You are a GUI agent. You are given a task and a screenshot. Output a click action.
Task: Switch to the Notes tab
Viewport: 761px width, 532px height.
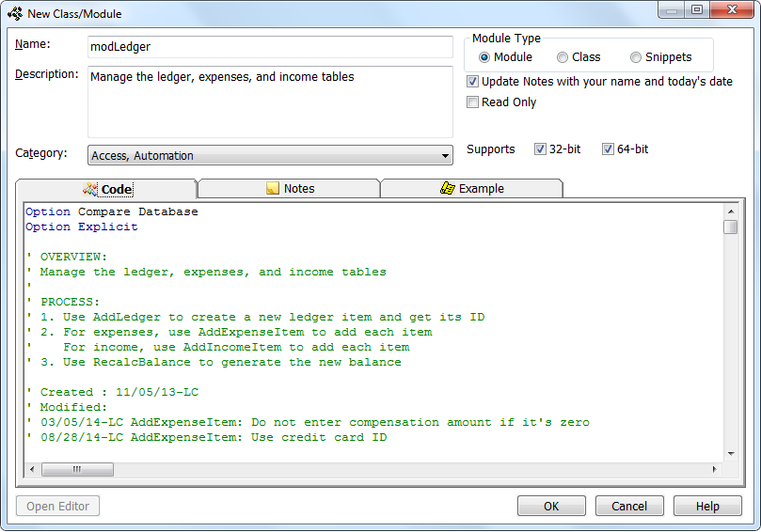point(290,188)
